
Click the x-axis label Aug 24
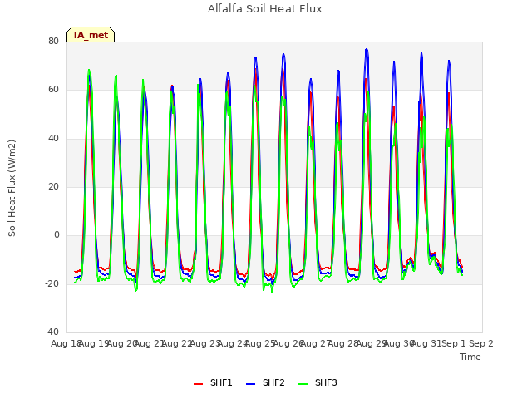(232, 343)
